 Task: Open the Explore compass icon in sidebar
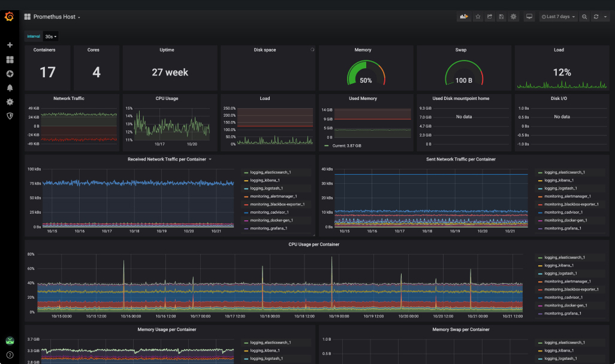9,73
